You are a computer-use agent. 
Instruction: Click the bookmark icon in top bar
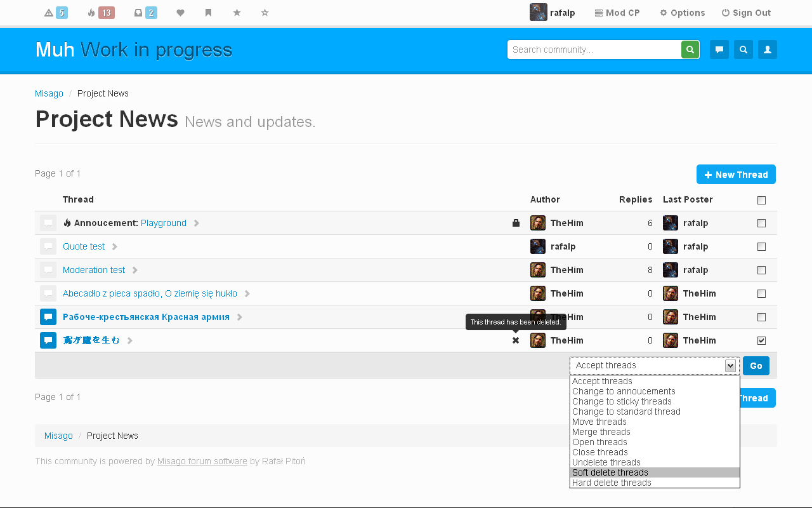[x=208, y=13]
